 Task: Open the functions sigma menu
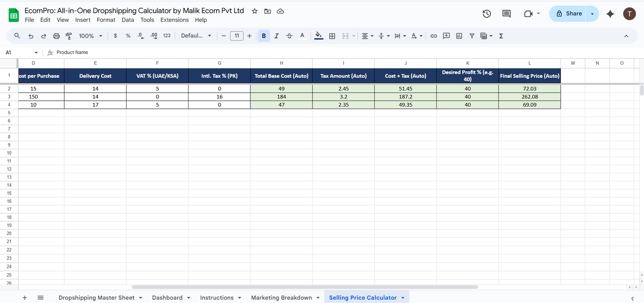tap(501, 36)
